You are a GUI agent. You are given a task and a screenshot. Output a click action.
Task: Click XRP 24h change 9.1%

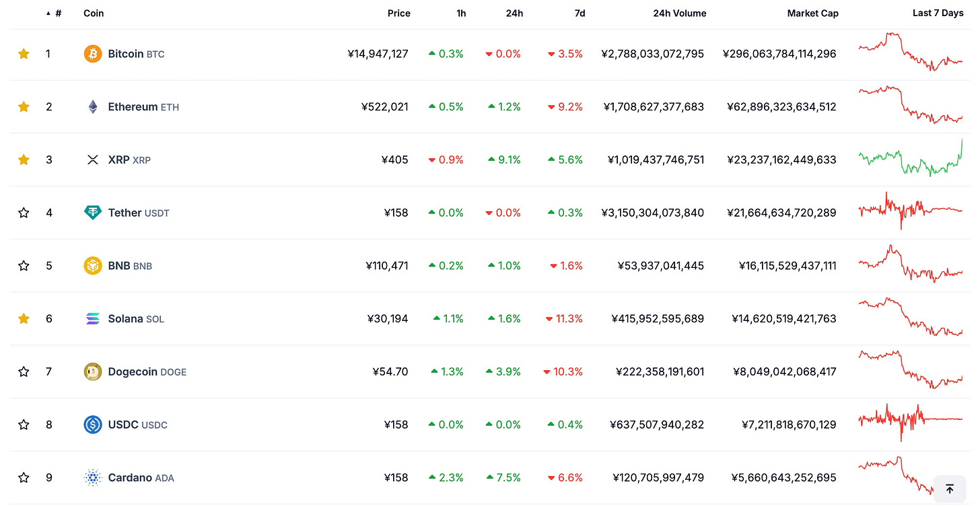(x=504, y=160)
